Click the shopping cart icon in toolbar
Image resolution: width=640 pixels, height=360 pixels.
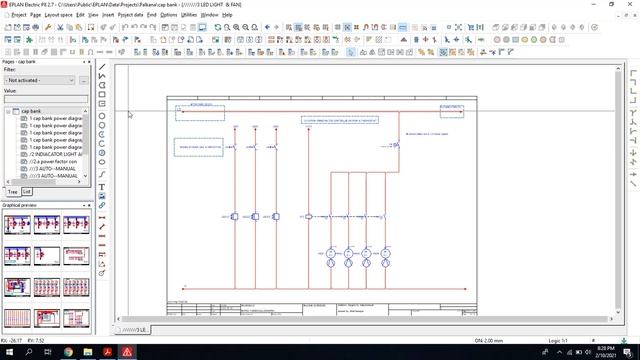click(x=471, y=27)
